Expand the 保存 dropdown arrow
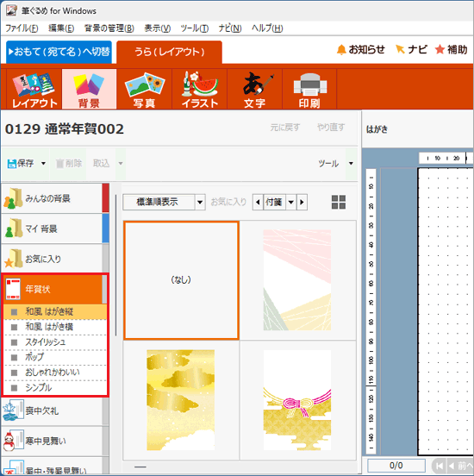Screen dimensions: 474x476 tap(43, 164)
